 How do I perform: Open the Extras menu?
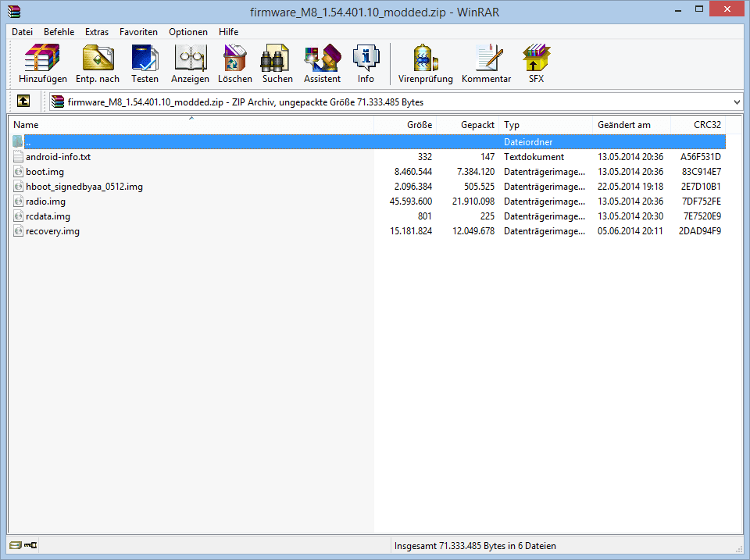pyautogui.click(x=97, y=31)
